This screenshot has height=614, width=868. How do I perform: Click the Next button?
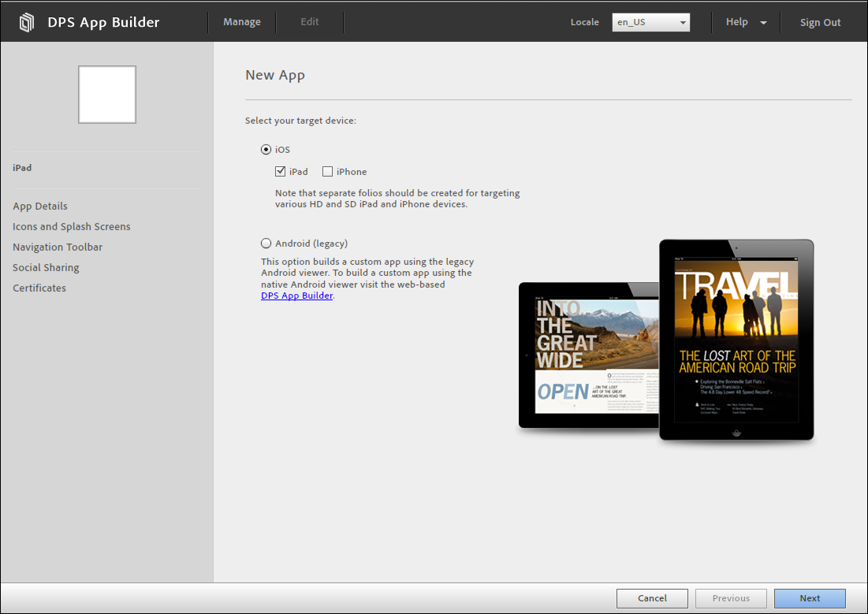[810, 598]
